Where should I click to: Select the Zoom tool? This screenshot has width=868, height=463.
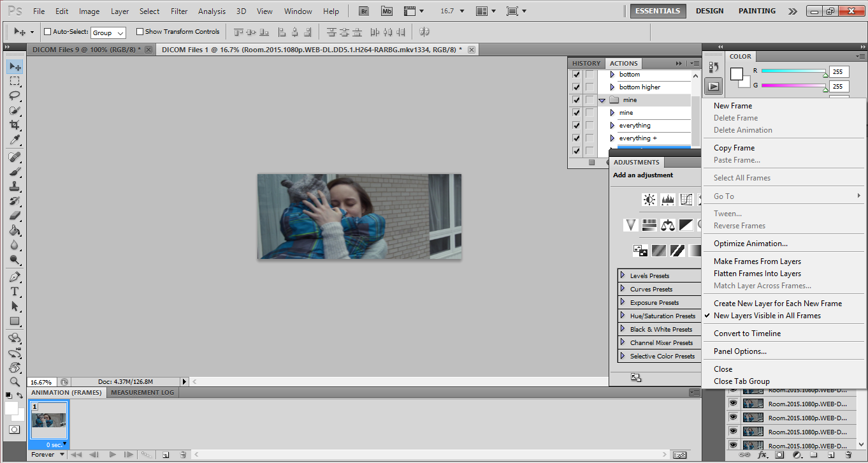(x=15, y=382)
